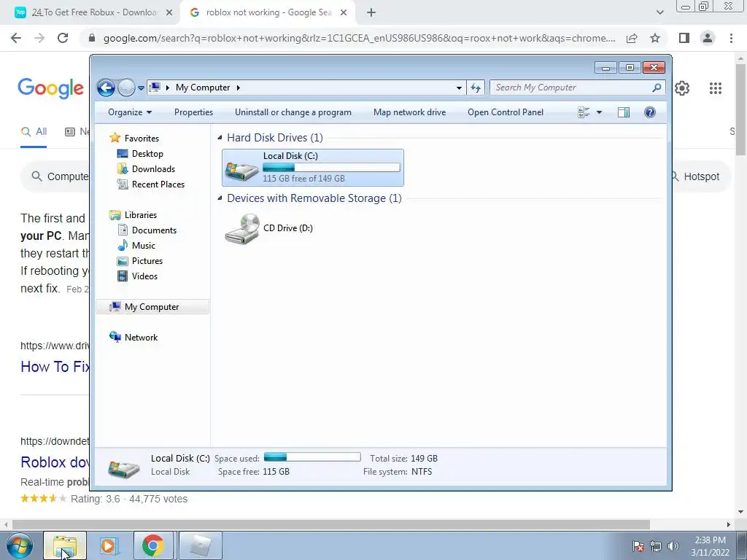747x560 pixels.
Task: Click in the Search My Computer field
Action: (576, 87)
